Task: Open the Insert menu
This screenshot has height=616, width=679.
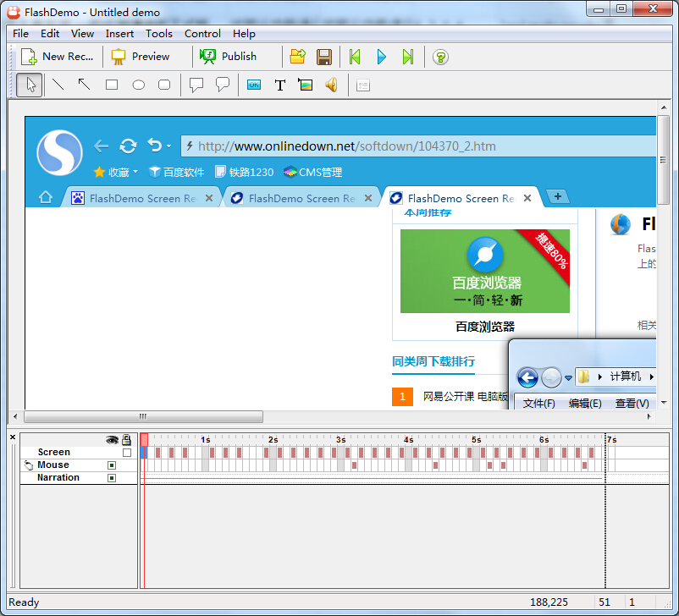Action: (119, 34)
